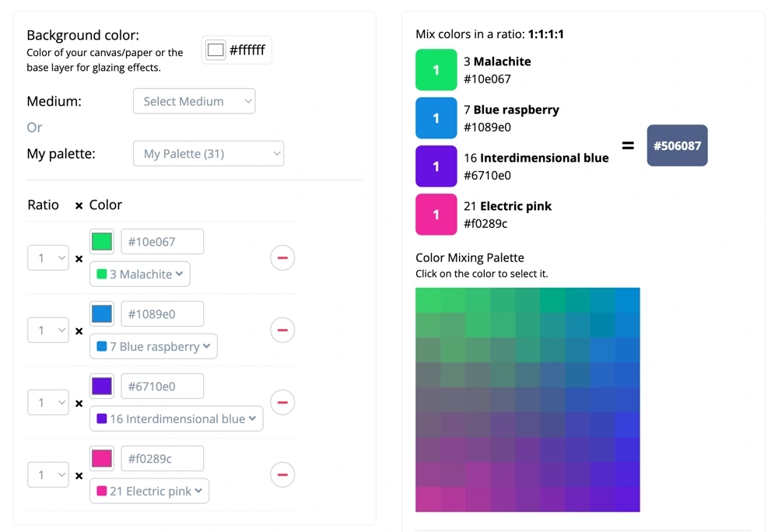Open the Blue raspberry ratio dropdown

48,330
